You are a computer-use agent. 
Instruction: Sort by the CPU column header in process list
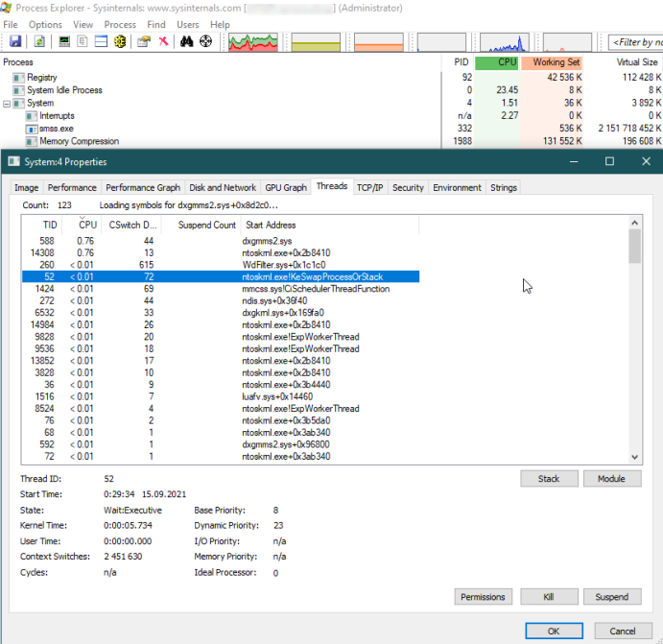pos(496,62)
